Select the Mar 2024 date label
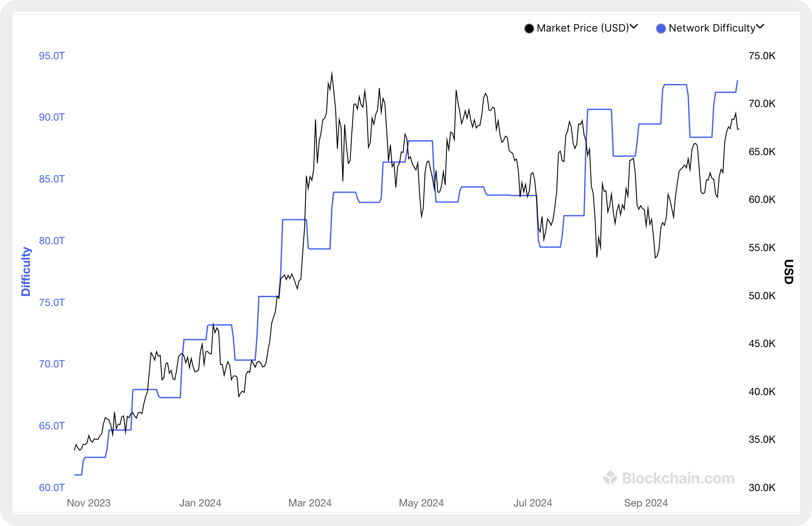Screen dimensions: 812x526 coord(310,503)
